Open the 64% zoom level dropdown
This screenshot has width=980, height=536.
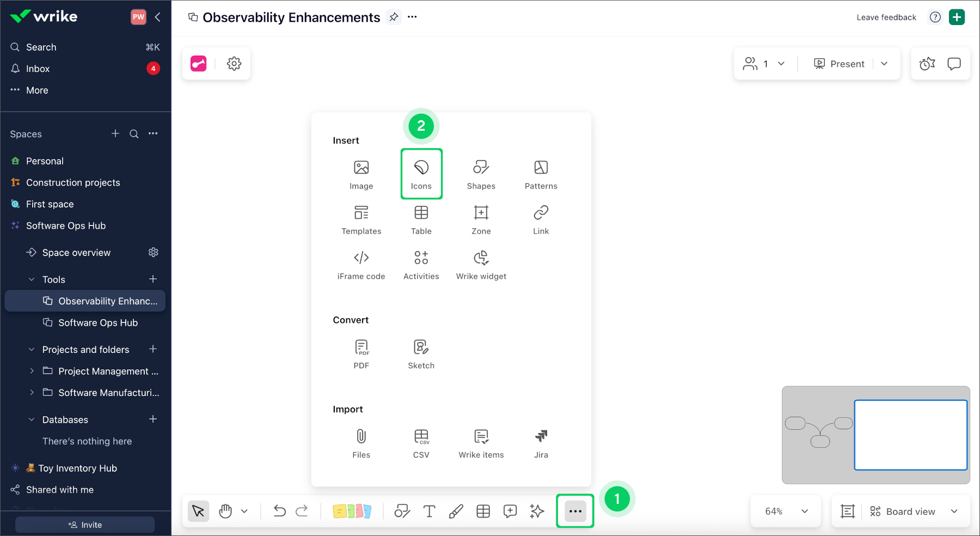pyautogui.click(x=786, y=511)
